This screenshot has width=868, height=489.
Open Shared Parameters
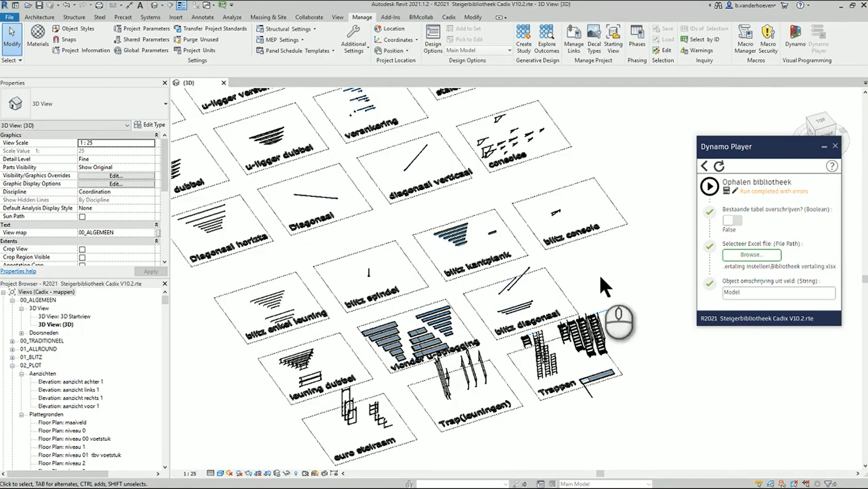142,39
